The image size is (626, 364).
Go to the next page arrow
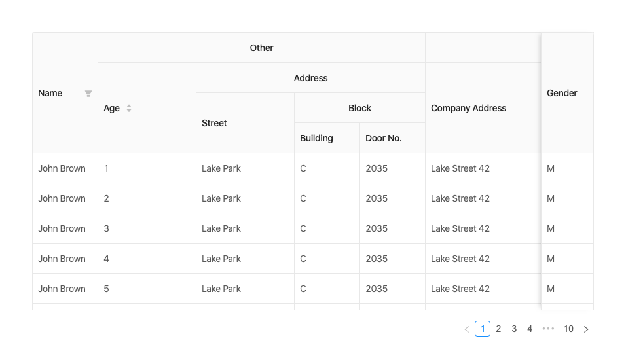click(x=586, y=329)
